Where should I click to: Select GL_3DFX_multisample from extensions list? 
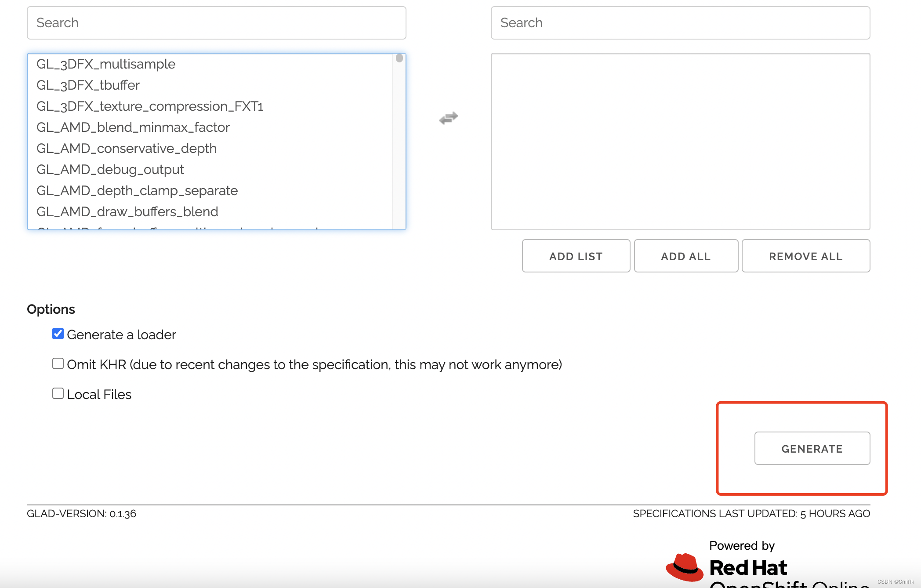click(x=106, y=64)
